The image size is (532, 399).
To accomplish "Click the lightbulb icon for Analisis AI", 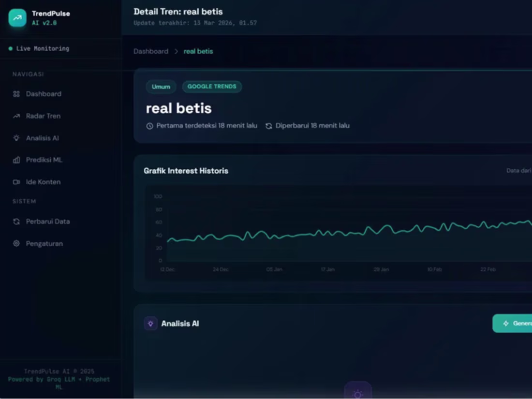I will 17,138.
